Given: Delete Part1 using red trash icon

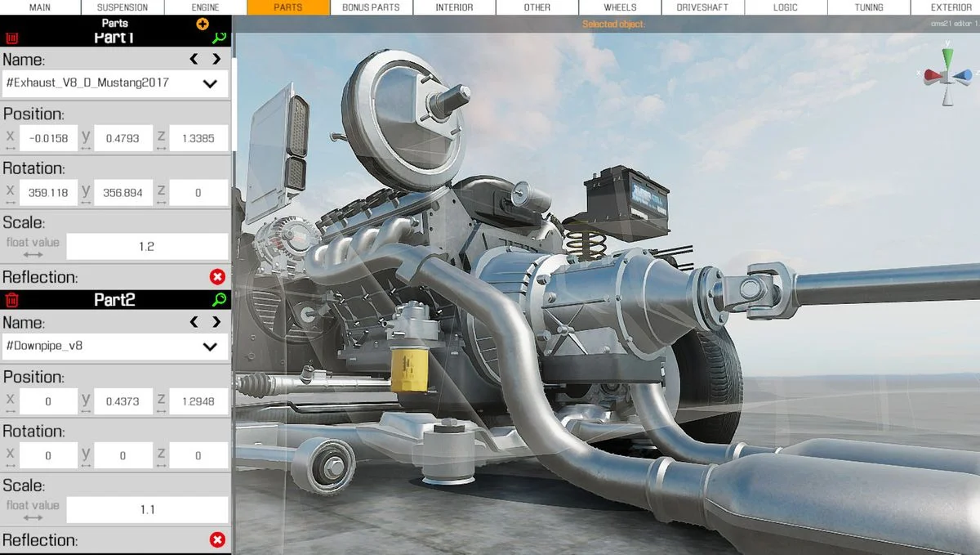Looking at the screenshot, I should [11, 38].
